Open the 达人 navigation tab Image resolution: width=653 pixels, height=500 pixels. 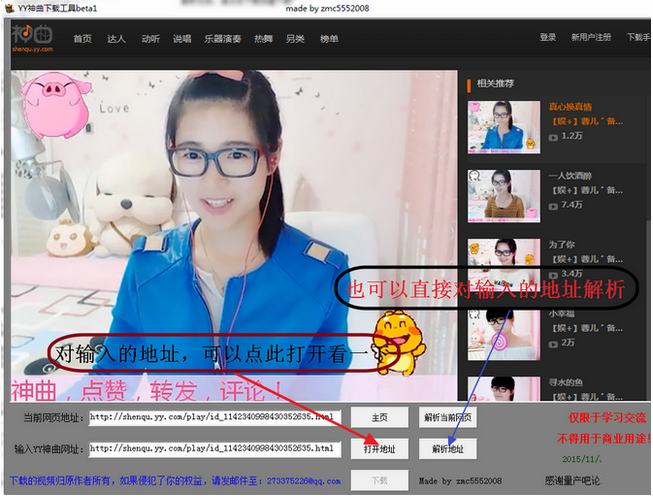click(116, 39)
